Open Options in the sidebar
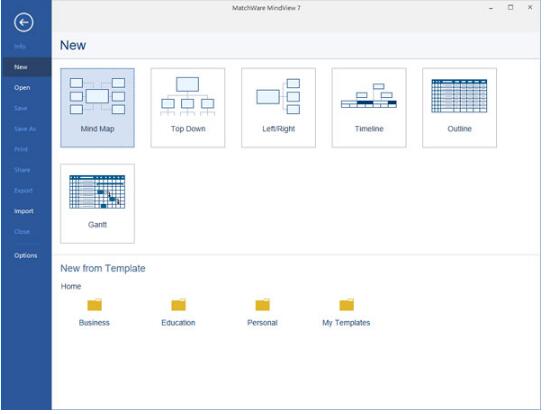The image size is (544, 414). coord(26,255)
